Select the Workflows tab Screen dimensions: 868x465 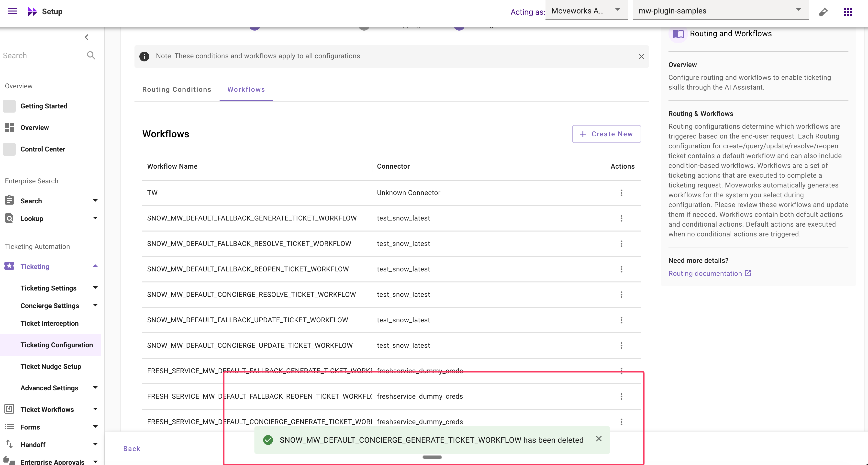click(x=246, y=89)
